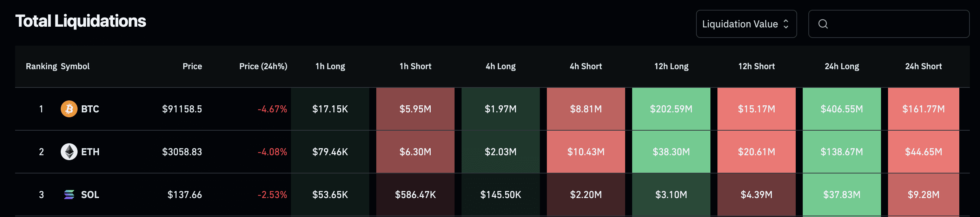Click the Liquidation Value sort arrows icon

coord(786,24)
